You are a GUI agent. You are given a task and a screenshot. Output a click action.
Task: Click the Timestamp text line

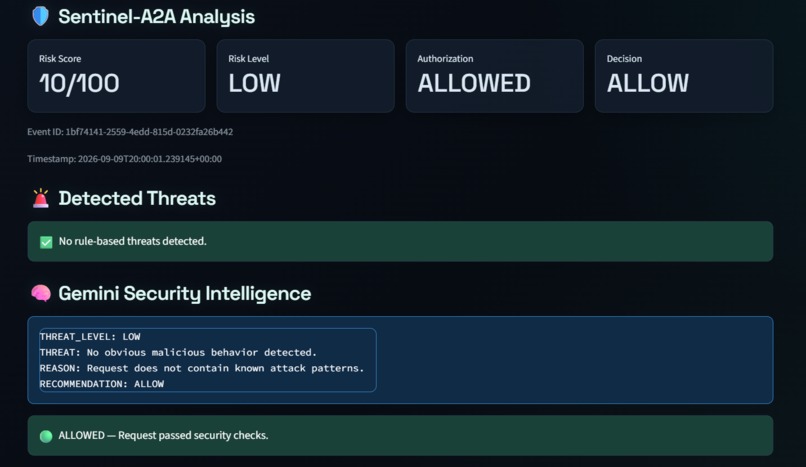[124, 159]
